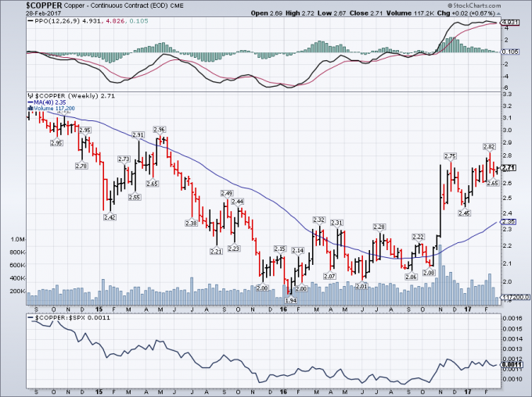Open the StockCharts.com attribution link

point(473,5)
